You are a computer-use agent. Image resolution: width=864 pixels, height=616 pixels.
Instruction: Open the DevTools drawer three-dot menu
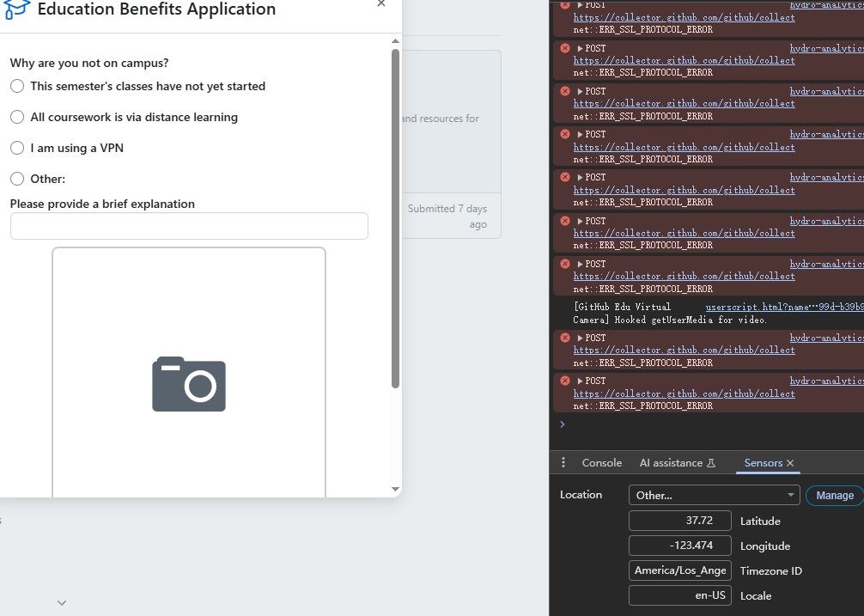coord(563,462)
